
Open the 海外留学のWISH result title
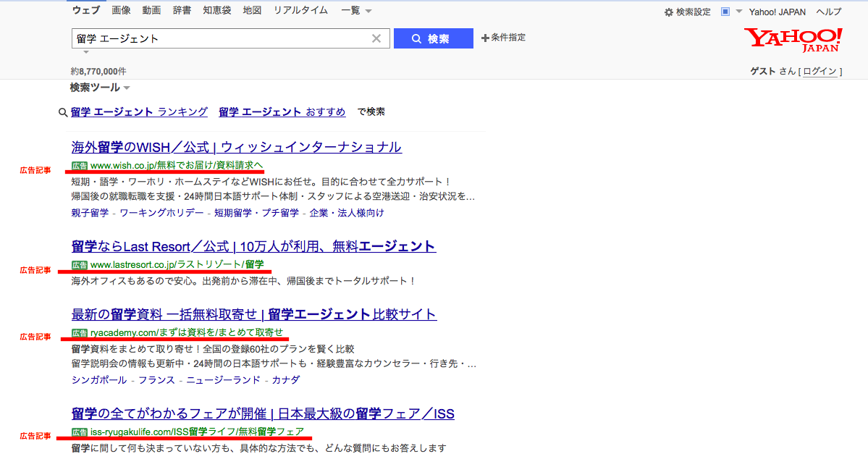(236, 147)
